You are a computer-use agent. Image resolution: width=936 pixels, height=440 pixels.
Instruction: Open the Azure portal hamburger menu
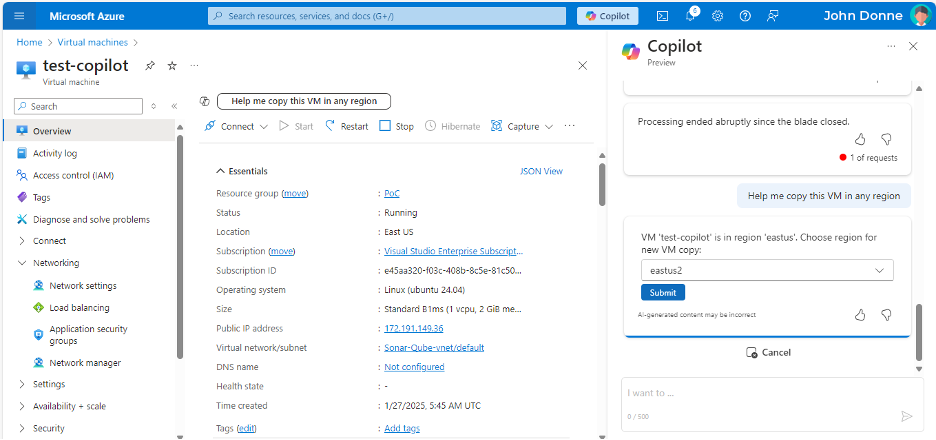tap(19, 16)
